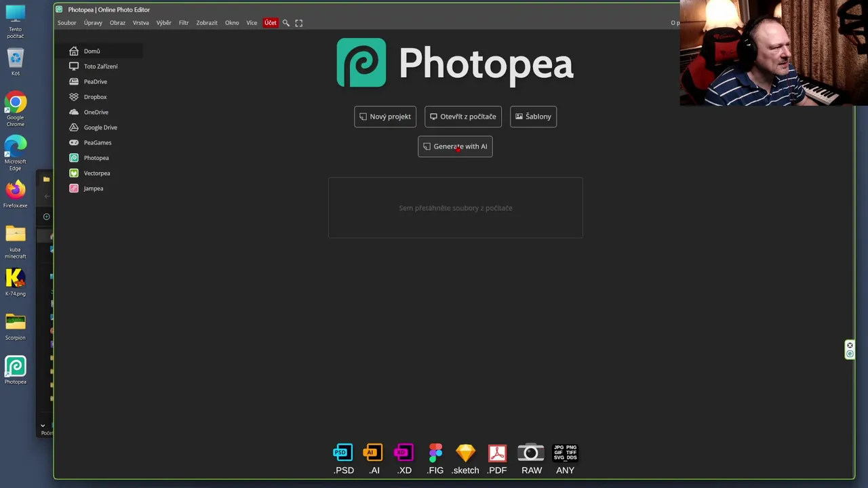868x488 pixels.
Task: Select K-74.png desktop file
Action: point(16,283)
